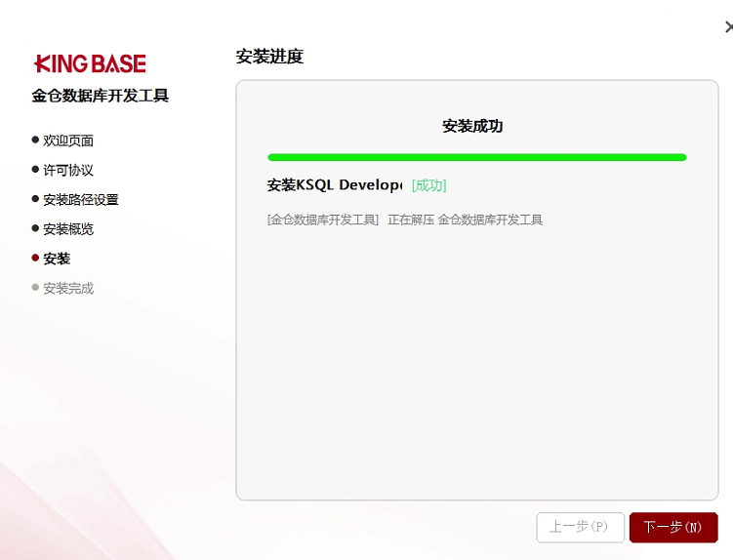Click the 正在解压 log message line
The width and height of the screenshot is (733, 560).
(404, 220)
